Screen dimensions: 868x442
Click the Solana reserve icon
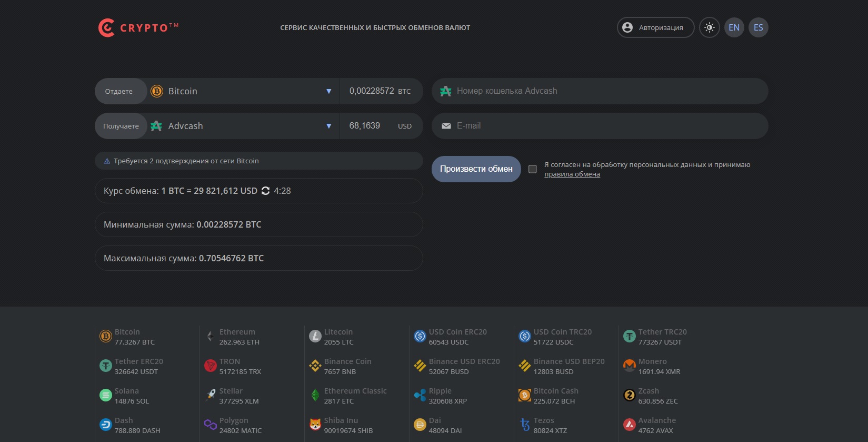[106, 395]
